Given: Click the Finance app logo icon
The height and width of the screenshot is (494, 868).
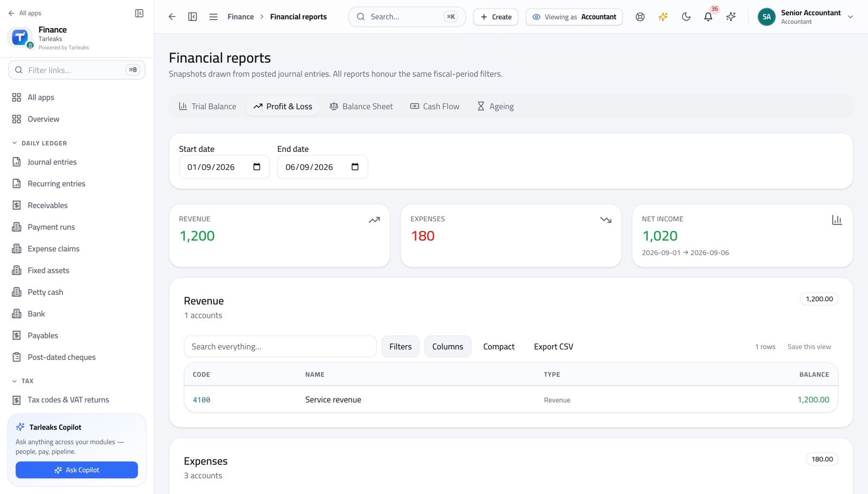Looking at the screenshot, I should pos(20,37).
